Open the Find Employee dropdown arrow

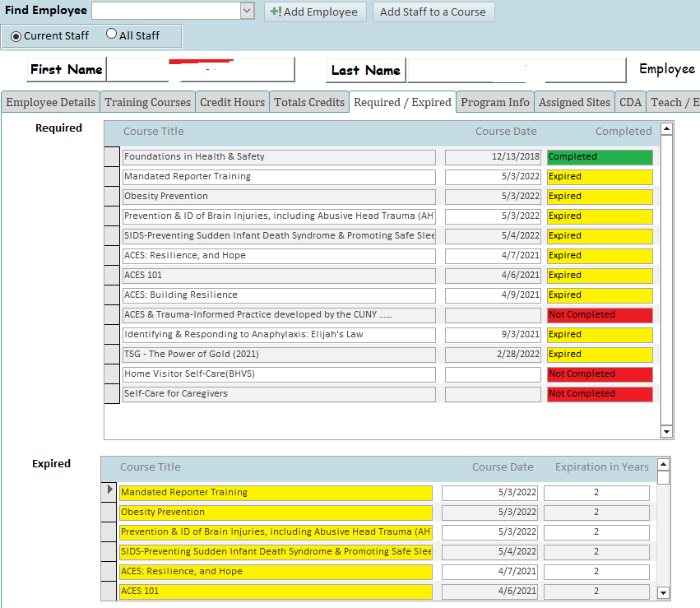(x=247, y=11)
